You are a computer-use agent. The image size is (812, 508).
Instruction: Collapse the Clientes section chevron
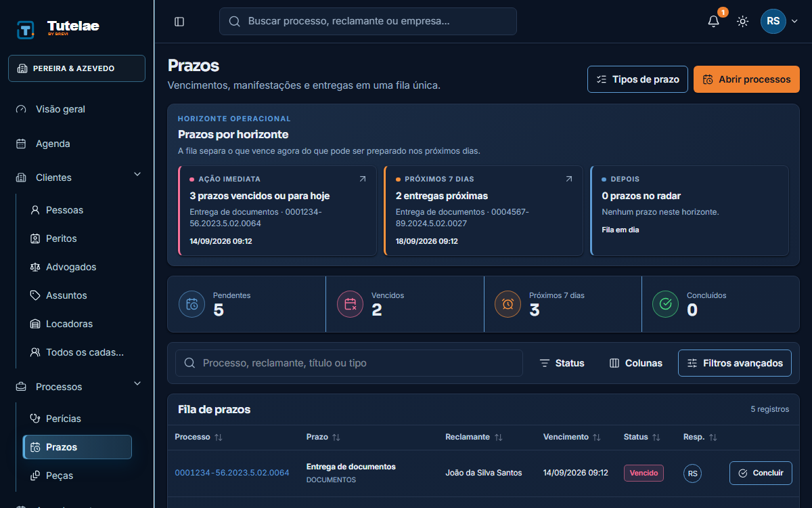[137, 175]
